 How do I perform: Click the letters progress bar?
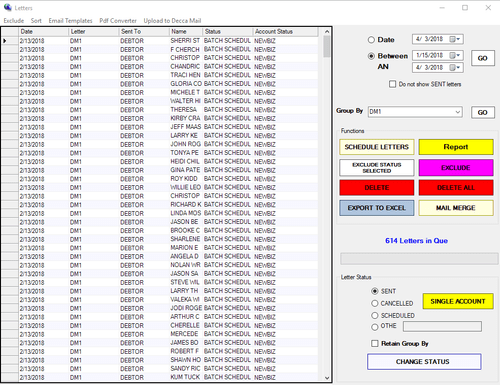tap(419, 259)
